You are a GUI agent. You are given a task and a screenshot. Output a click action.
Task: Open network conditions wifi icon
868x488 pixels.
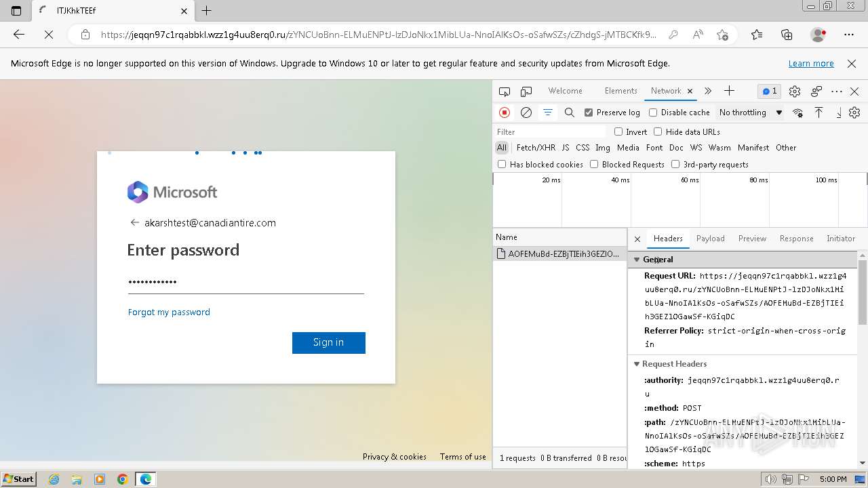(x=798, y=113)
